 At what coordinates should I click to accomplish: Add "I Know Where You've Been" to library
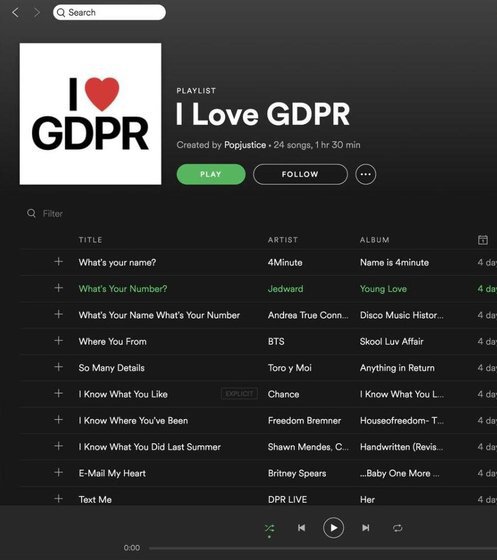[x=59, y=420]
